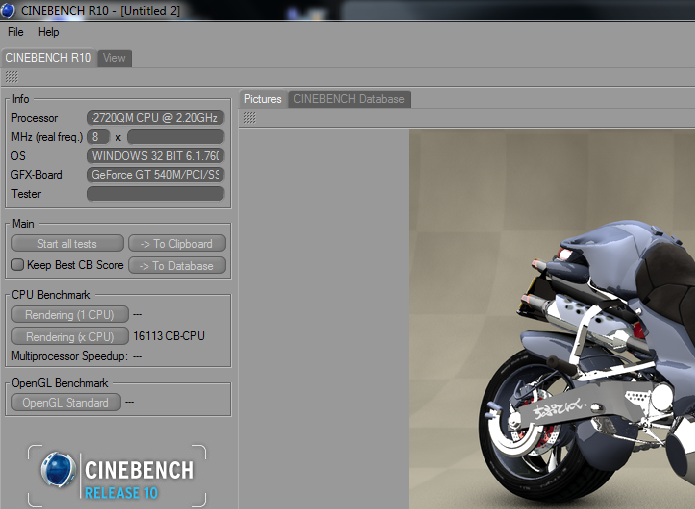The height and width of the screenshot is (509, 695).
Task: Select the CINEBENCH R10 tab
Action: tap(48, 58)
